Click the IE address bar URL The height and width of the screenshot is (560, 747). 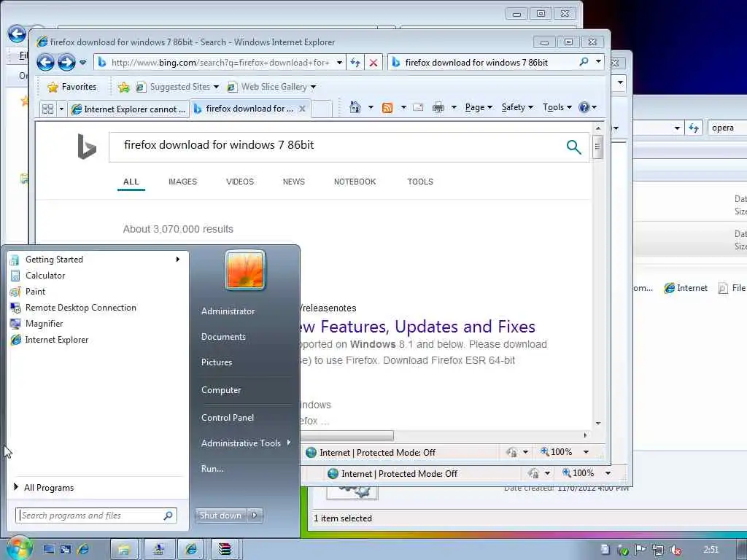(x=220, y=63)
